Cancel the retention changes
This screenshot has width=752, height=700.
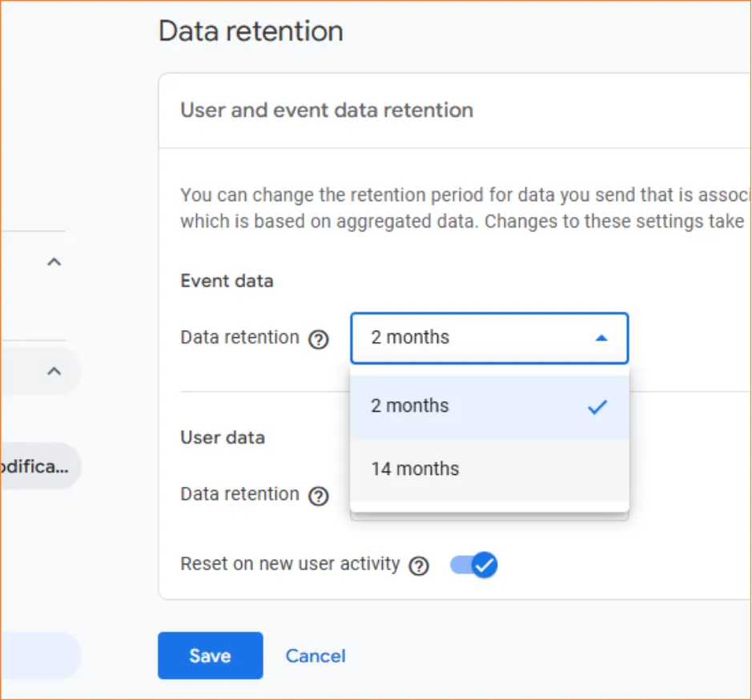[x=315, y=655]
